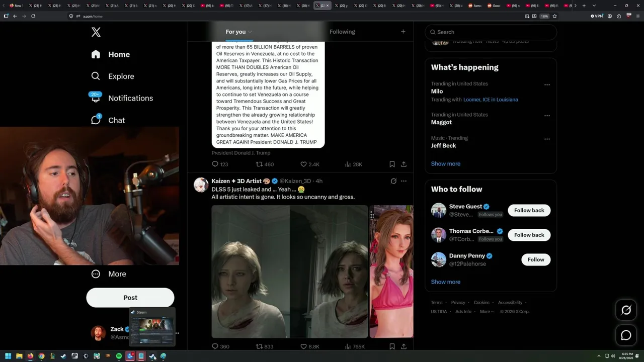
Task: Open the Jeff Beck trending topic
Action: [x=443, y=146]
